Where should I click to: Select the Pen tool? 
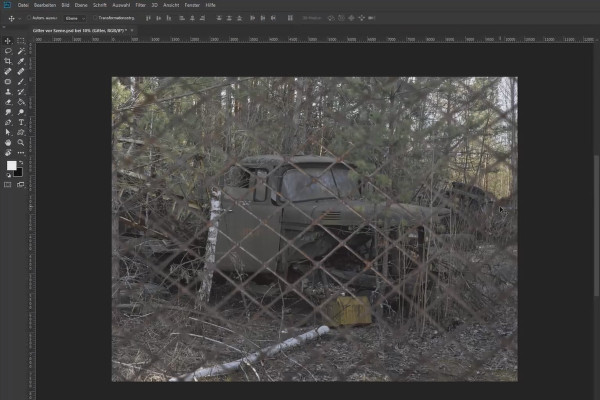click(x=8, y=122)
